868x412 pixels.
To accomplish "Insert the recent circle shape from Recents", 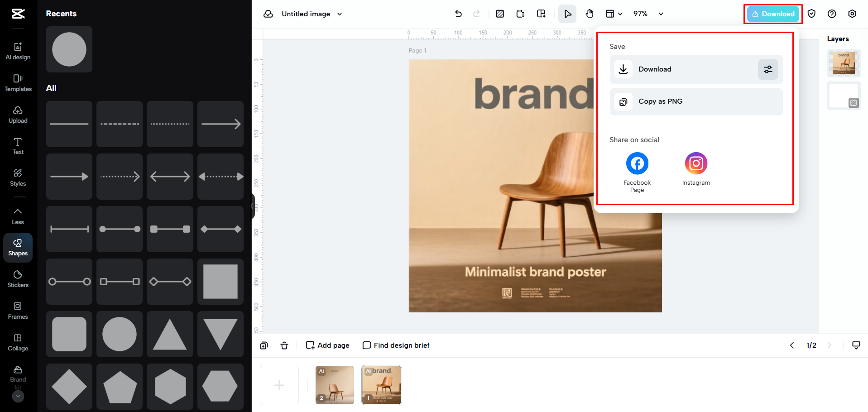I will pyautogui.click(x=69, y=49).
